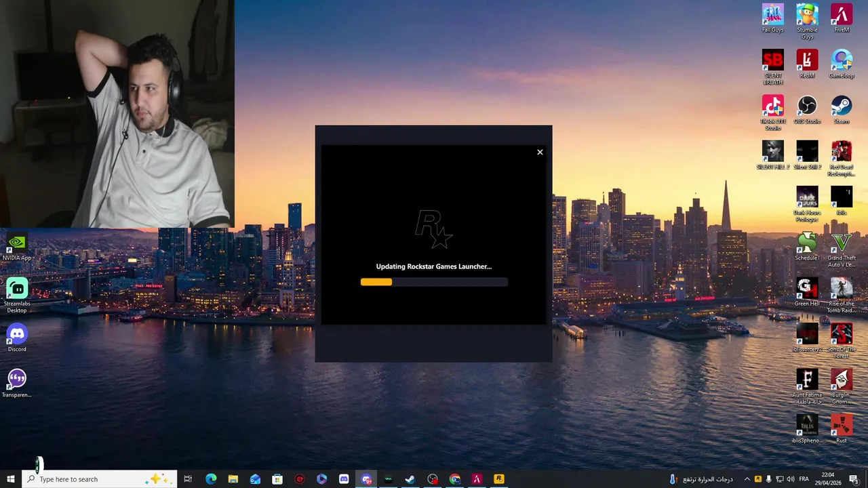Select the Dark Hours Prologue icon

pos(807,204)
